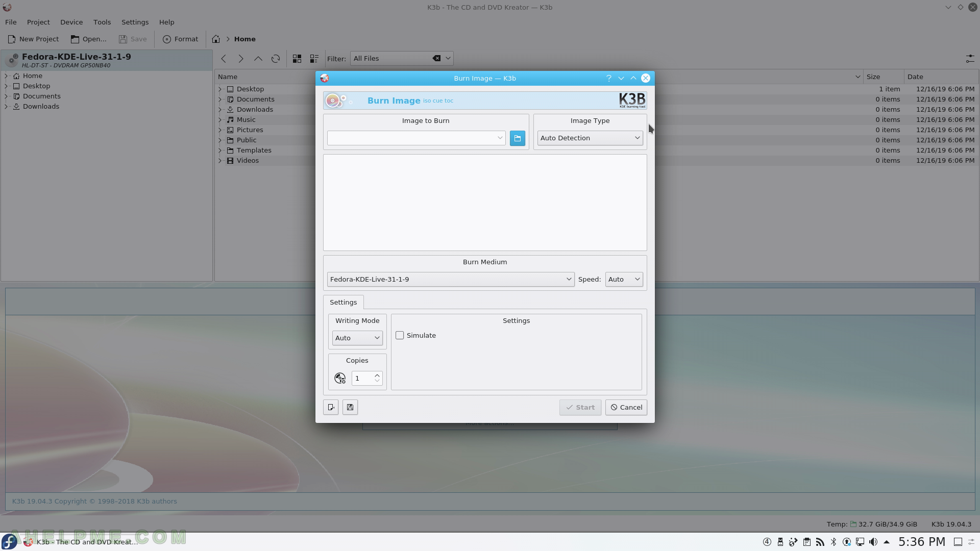980x551 pixels.
Task: Switch file browser to icons view
Action: pos(297,59)
